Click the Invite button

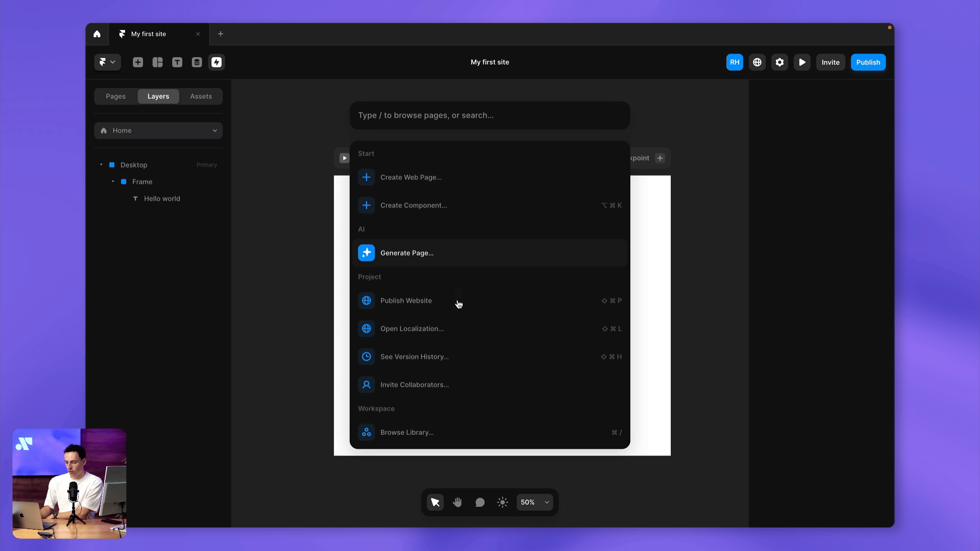pos(830,62)
